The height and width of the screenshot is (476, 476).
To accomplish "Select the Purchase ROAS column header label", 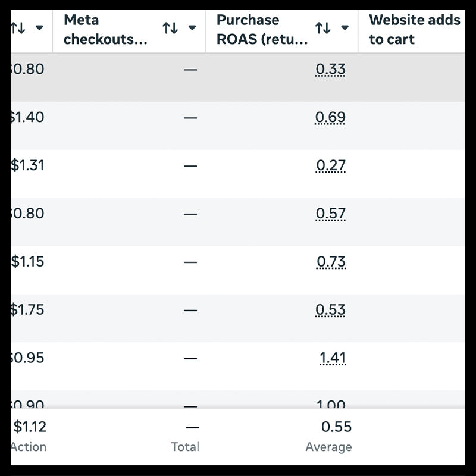I will click(x=262, y=30).
